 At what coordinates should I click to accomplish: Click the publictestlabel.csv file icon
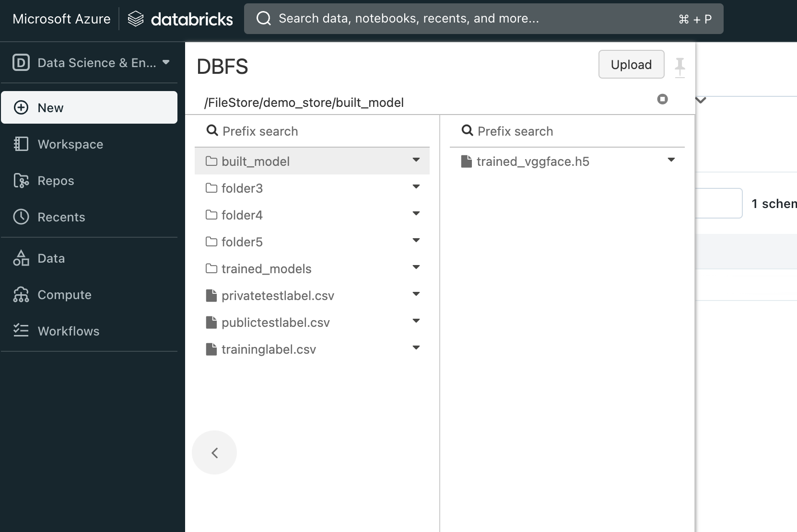211,323
